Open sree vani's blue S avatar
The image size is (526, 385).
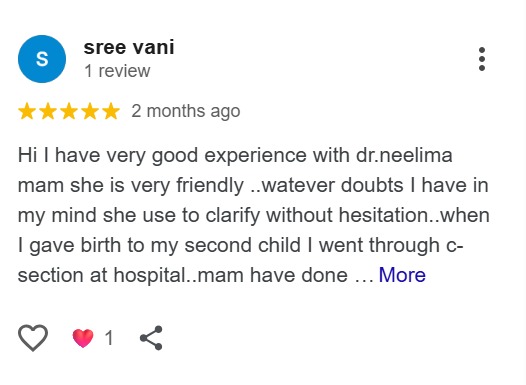coord(42,59)
